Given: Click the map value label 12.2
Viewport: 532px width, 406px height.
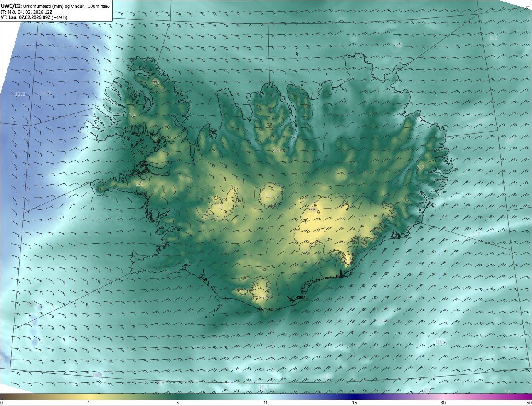Looking at the screenshot, I should tap(20, 94).
